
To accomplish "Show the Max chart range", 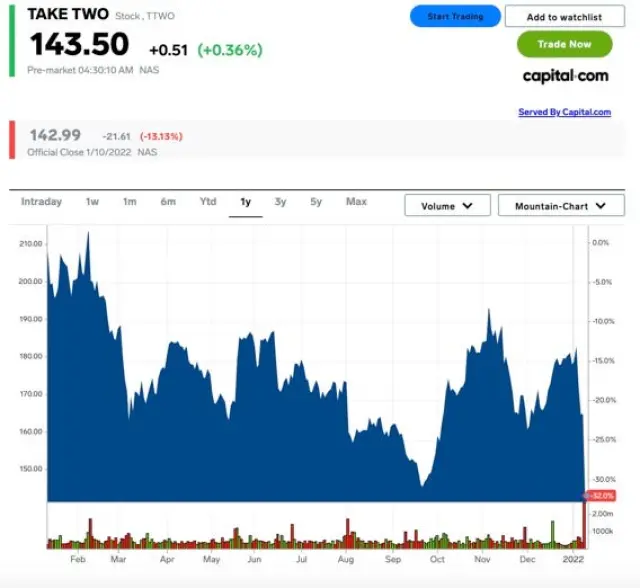I will pos(356,202).
